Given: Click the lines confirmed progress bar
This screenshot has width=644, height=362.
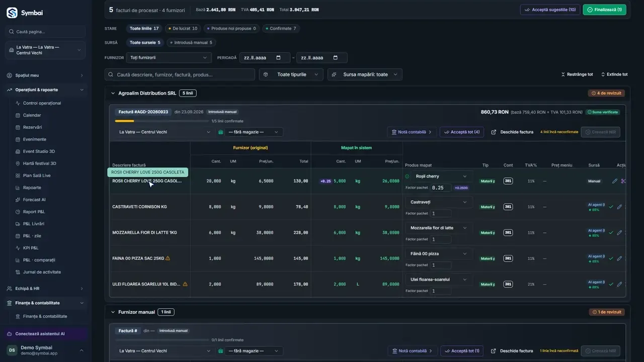Looking at the screenshot, I should click(x=162, y=121).
